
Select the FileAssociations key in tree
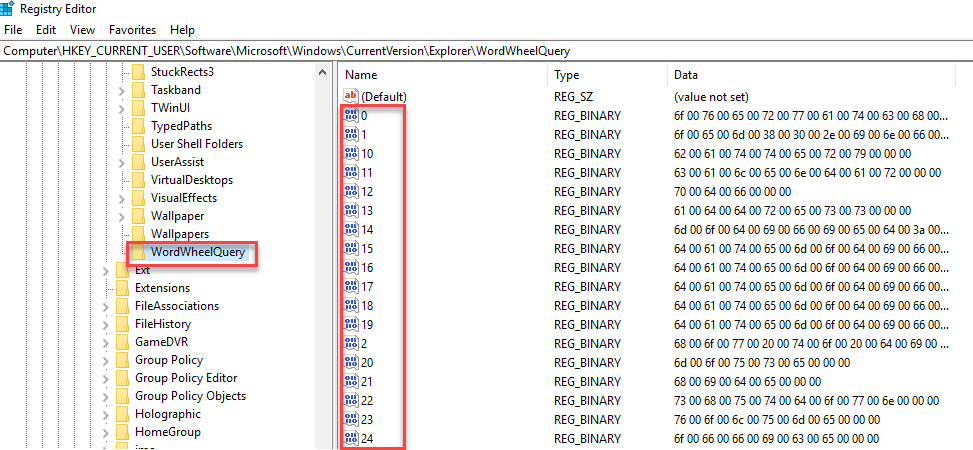coord(176,306)
